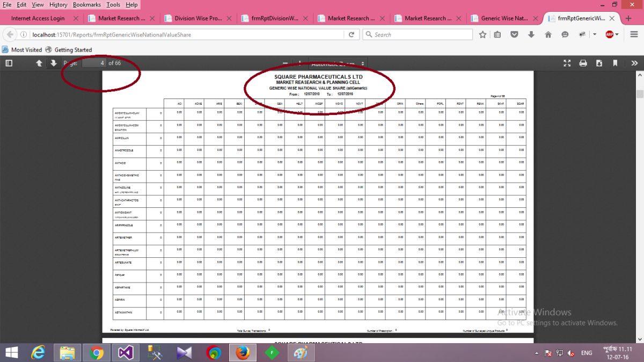
Task: Open the Getting Started bookmark
Action: coord(69,49)
